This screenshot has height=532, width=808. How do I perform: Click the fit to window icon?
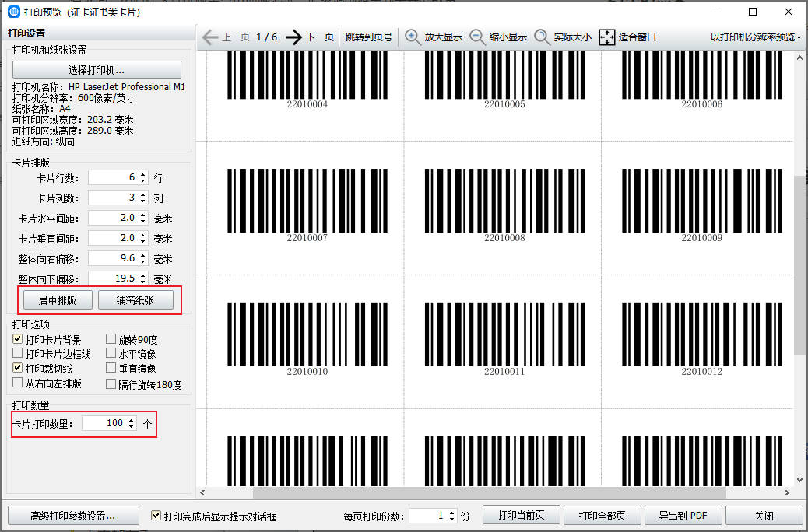tap(607, 37)
